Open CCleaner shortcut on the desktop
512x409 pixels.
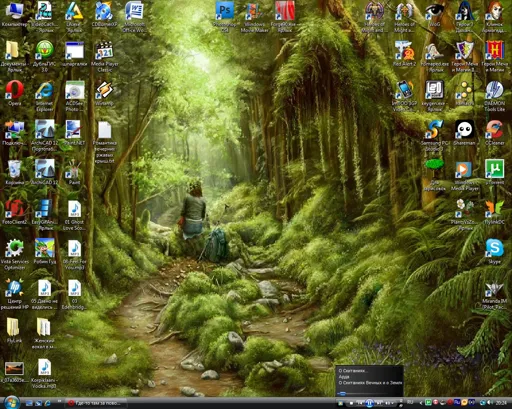tap(494, 132)
